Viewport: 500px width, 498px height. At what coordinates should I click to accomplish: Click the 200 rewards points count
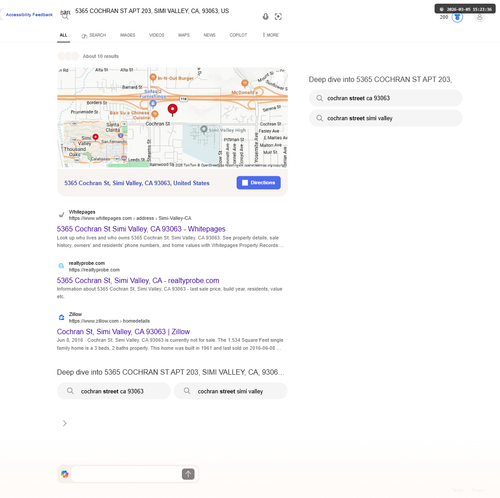coord(444,17)
